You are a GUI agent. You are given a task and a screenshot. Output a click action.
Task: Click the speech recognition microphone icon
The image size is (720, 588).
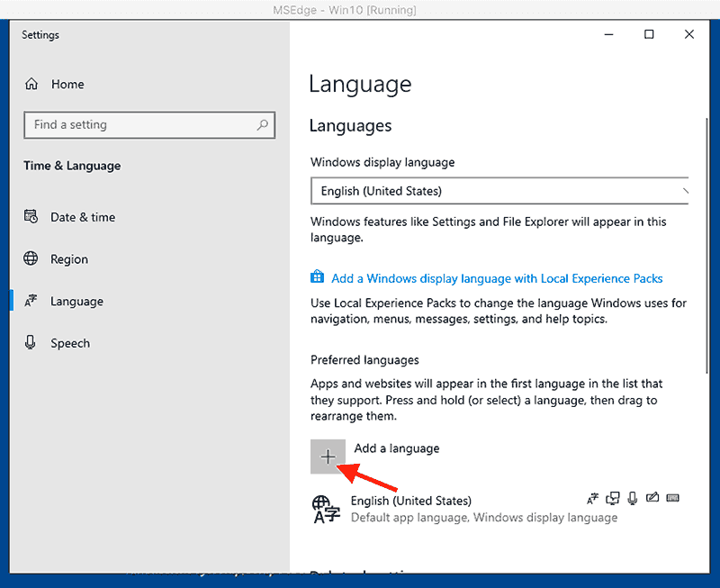(633, 498)
